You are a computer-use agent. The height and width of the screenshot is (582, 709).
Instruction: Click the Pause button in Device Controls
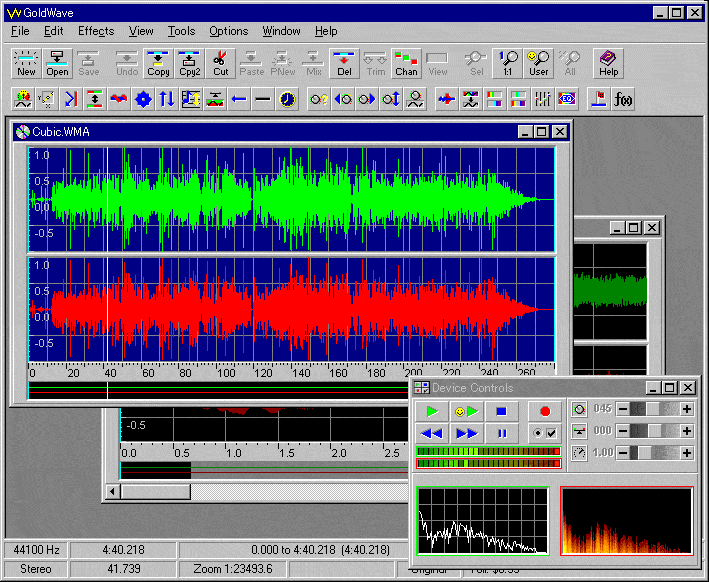pyautogui.click(x=501, y=433)
